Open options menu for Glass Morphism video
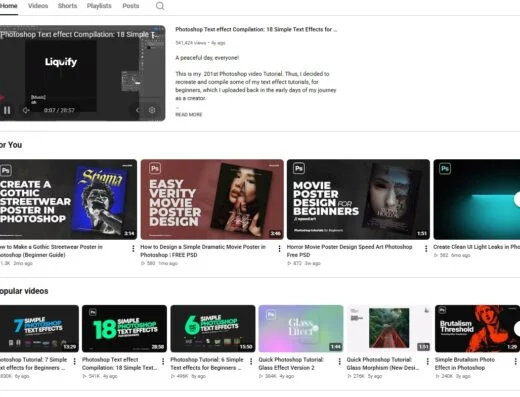 coord(428,361)
